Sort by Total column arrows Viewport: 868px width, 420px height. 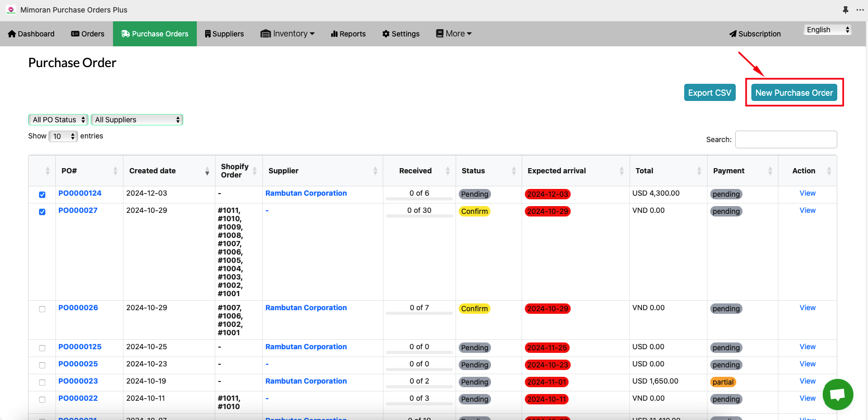click(x=699, y=171)
